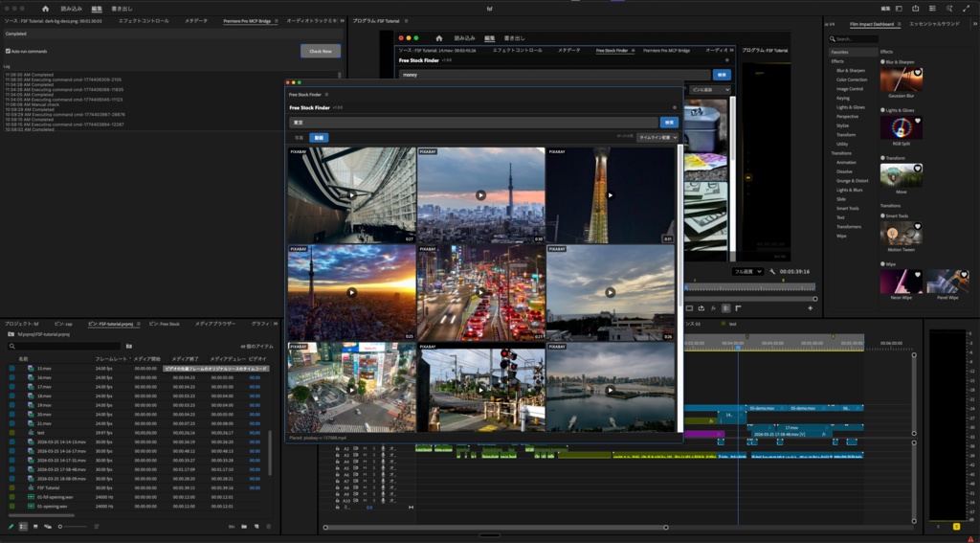Open the ビン: FSF-tutorial.prproj panel menu
This screenshot has height=543, width=980.
(138, 324)
